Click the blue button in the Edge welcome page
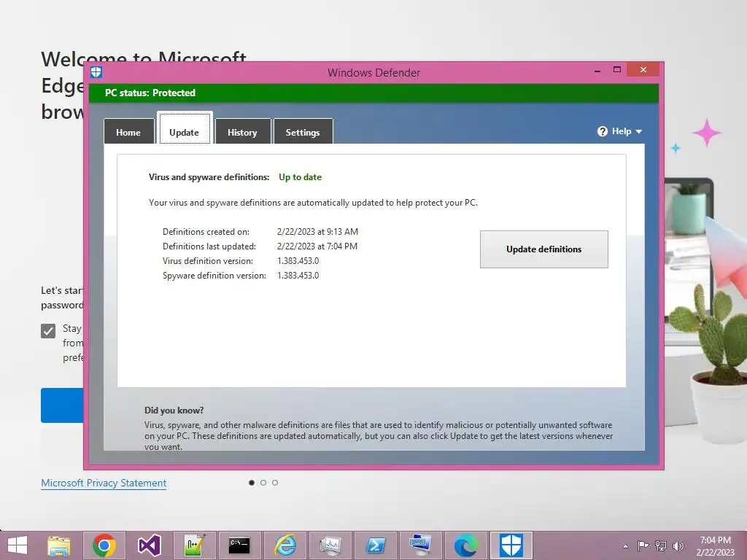The height and width of the screenshot is (560, 747). pyautogui.click(x=63, y=405)
